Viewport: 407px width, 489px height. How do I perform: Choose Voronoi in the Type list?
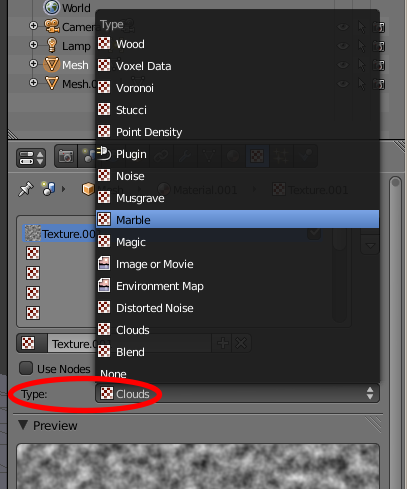coord(237,88)
